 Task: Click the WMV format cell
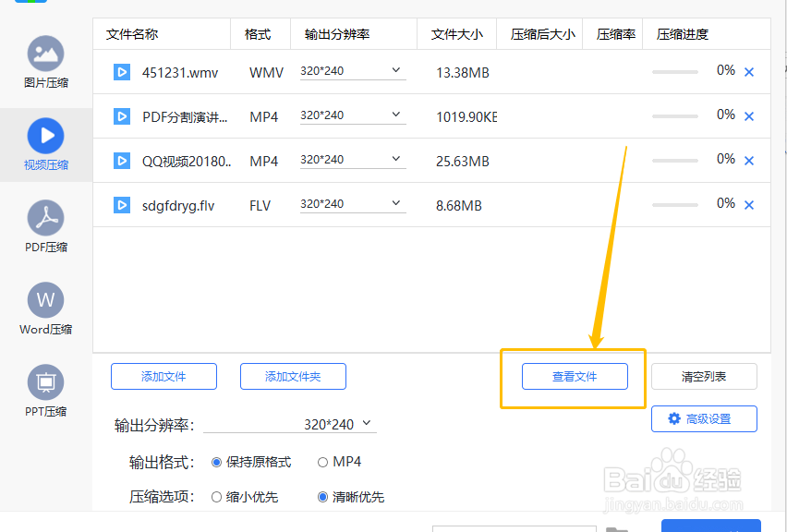pos(267,73)
